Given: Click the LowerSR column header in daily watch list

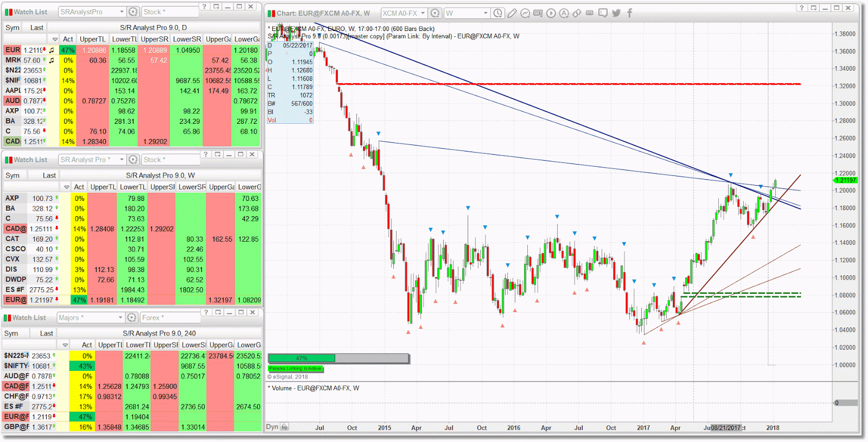Looking at the screenshot, I should [187, 39].
